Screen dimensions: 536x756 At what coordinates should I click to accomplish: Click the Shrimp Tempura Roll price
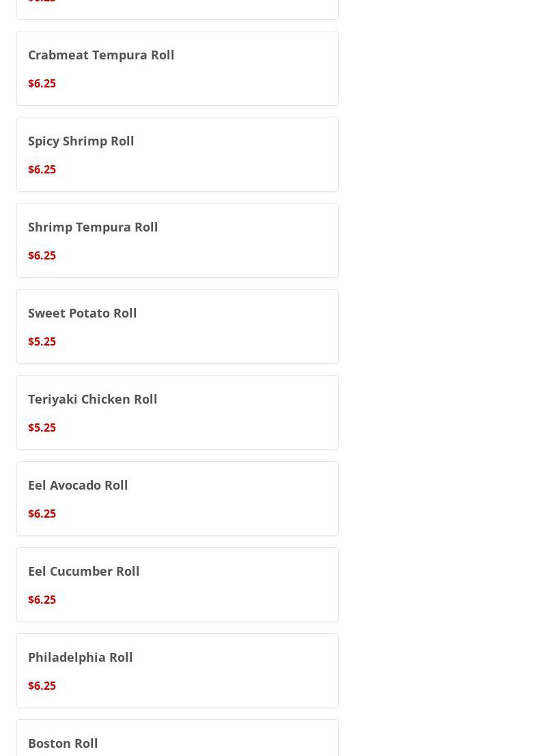42,255
